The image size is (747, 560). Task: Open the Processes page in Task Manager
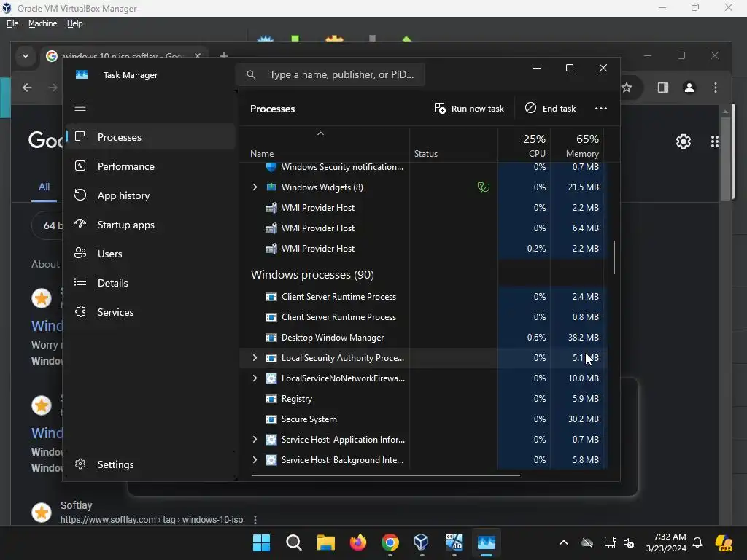[150, 137]
